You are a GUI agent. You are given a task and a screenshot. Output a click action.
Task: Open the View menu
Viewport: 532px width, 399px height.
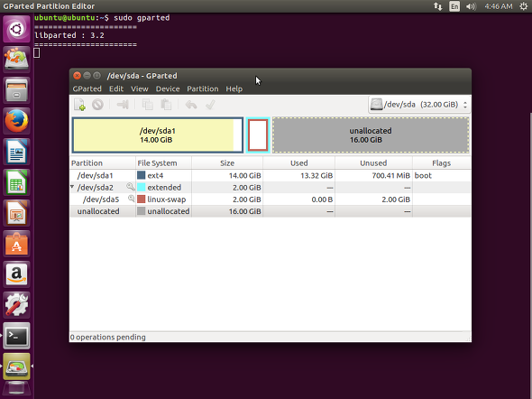(x=140, y=89)
